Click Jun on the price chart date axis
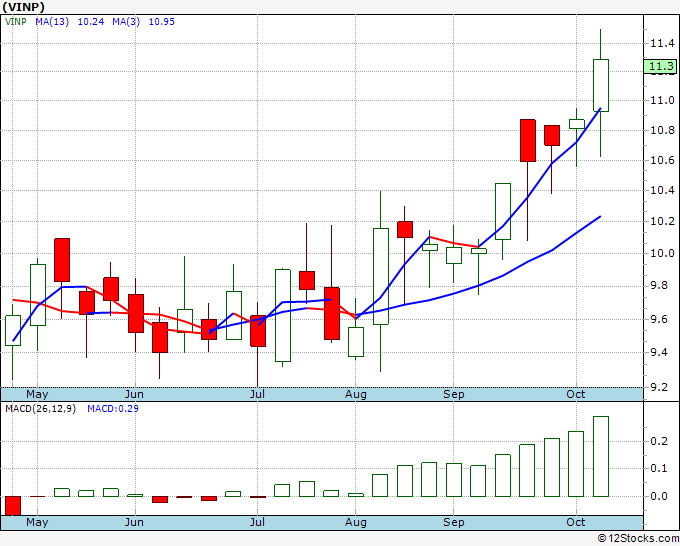 134,394
